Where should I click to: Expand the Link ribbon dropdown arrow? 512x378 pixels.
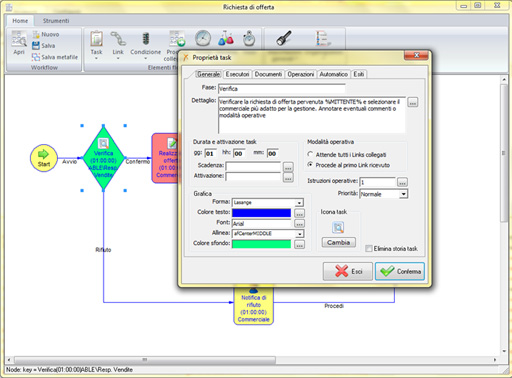pyautogui.click(x=118, y=59)
